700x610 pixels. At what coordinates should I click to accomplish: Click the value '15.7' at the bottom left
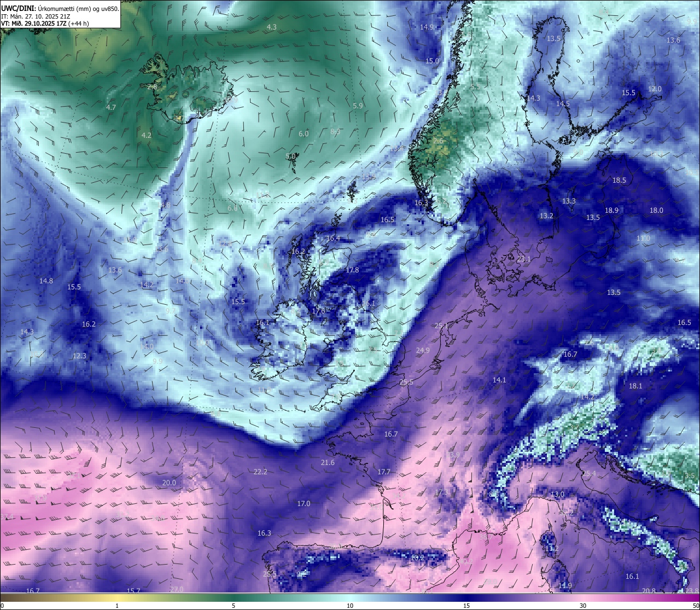133,591
